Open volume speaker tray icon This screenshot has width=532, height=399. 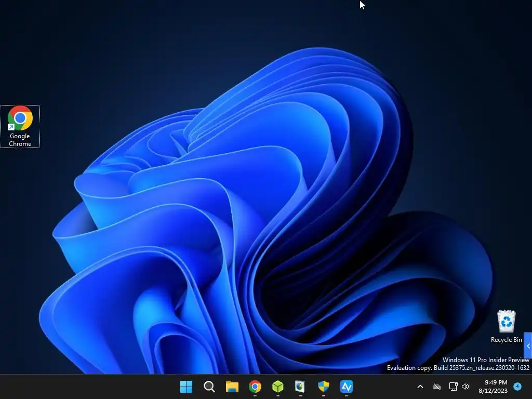(465, 387)
